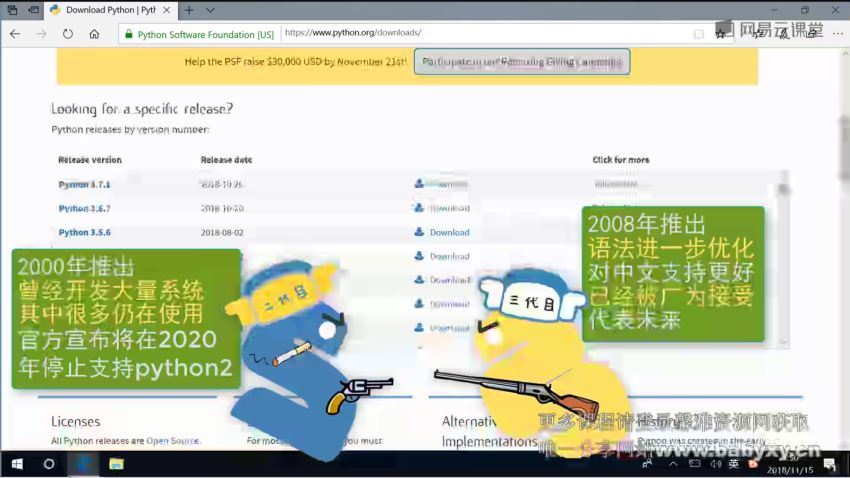Screen dimensions: 850x478
Task: Click the Release date column header
Action: point(226,160)
